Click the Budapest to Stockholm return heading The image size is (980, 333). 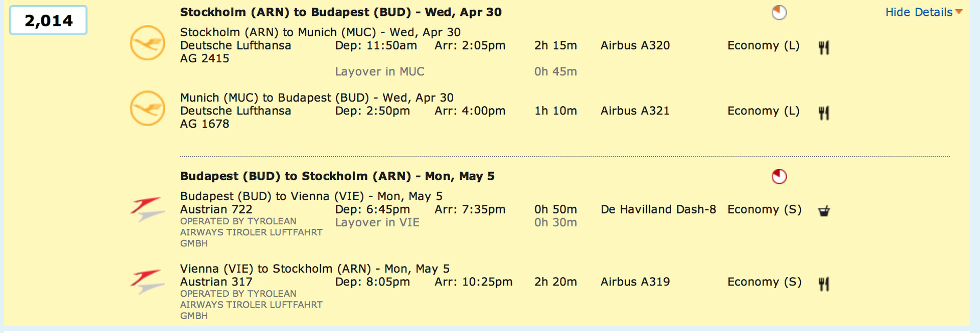tap(337, 176)
